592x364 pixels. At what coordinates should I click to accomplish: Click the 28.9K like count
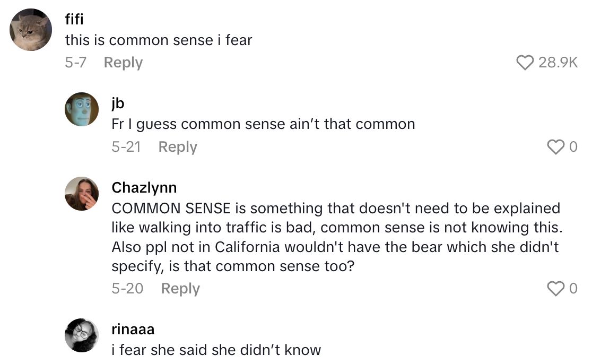(x=558, y=63)
